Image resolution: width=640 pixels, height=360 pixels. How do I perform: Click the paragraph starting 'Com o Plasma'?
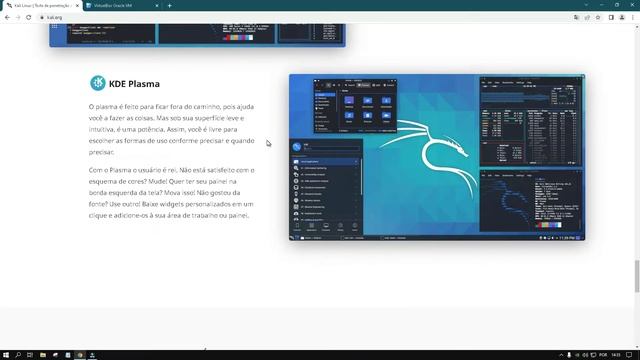[x=171, y=192]
